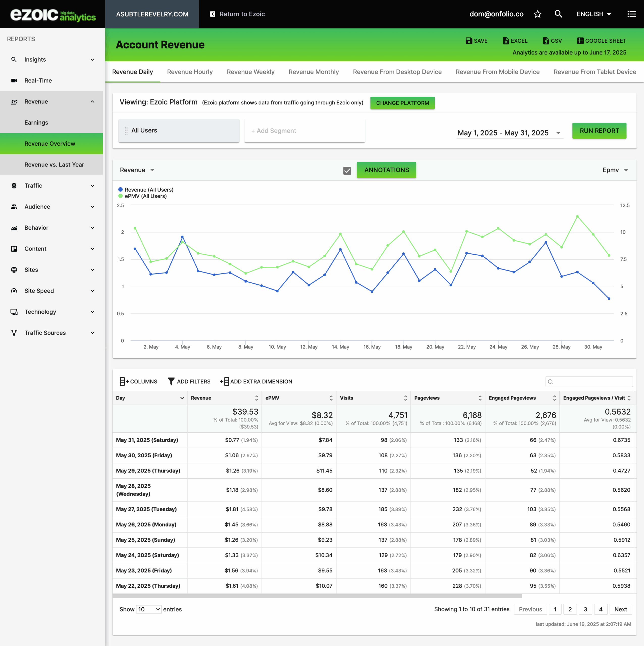Go to the Next results page

pos(621,609)
